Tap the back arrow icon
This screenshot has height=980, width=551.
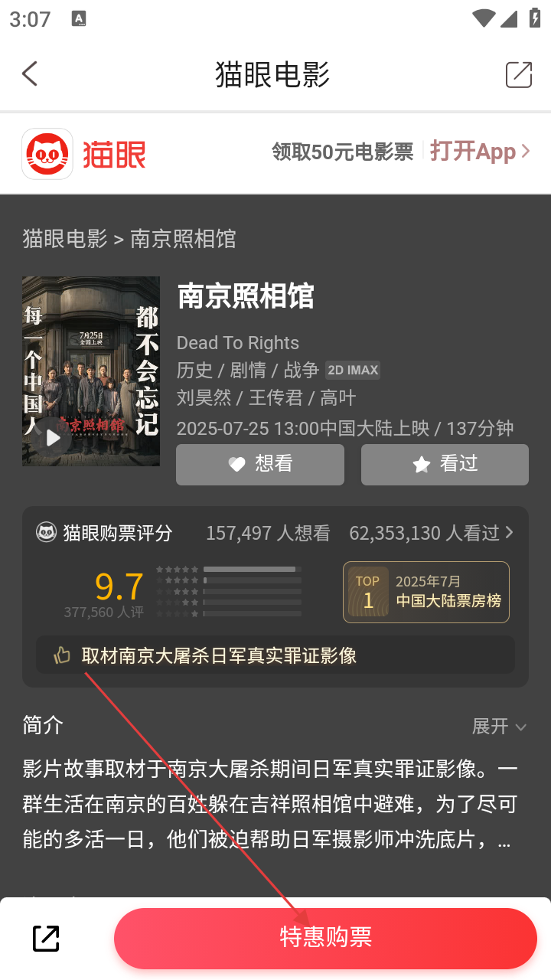(x=30, y=74)
